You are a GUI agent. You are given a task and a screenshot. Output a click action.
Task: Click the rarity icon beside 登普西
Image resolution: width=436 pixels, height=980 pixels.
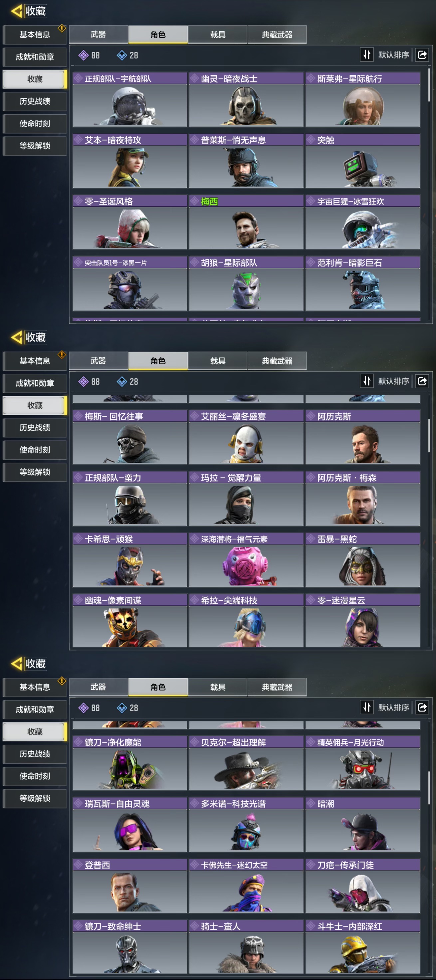click(79, 865)
